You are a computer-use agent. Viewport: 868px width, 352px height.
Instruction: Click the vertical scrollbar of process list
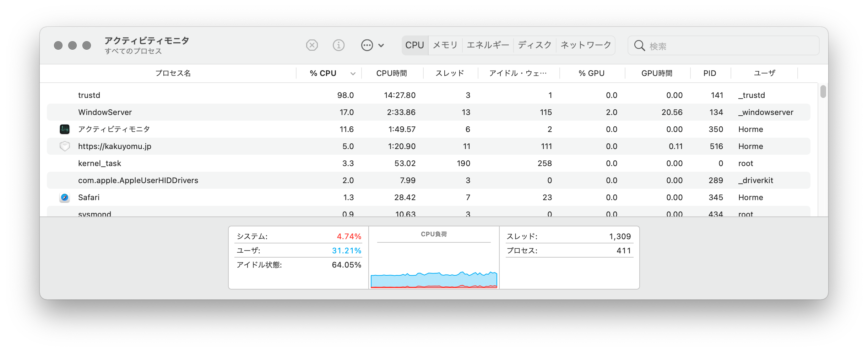823,92
